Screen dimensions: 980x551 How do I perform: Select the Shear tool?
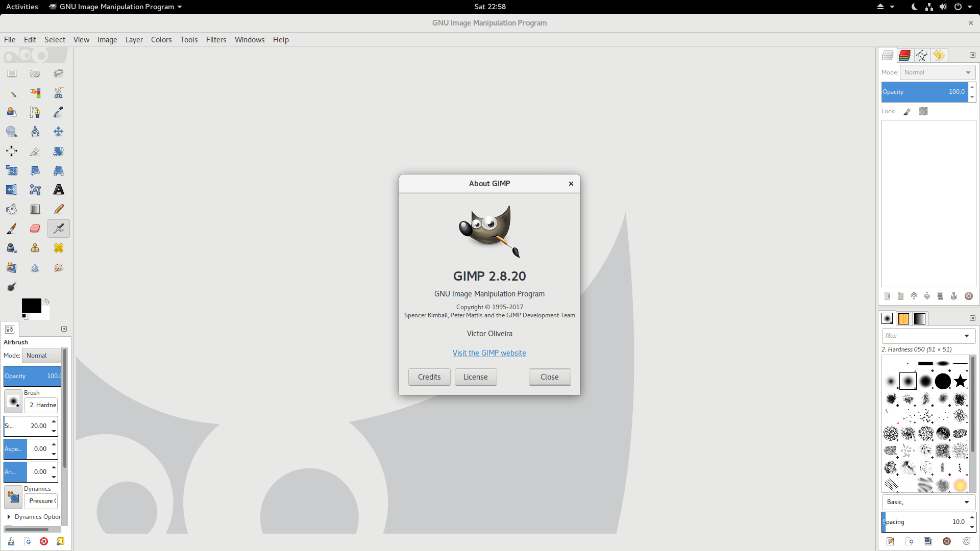tap(35, 170)
